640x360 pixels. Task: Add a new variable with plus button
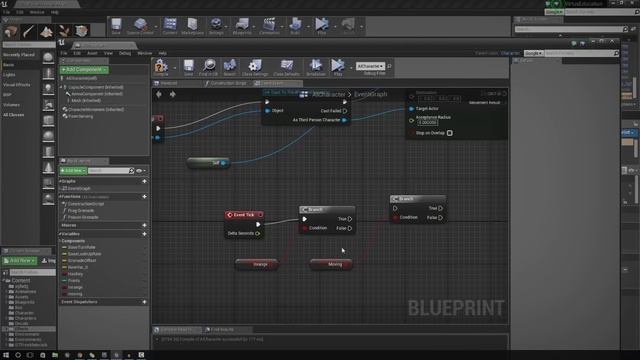pos(144,234)
